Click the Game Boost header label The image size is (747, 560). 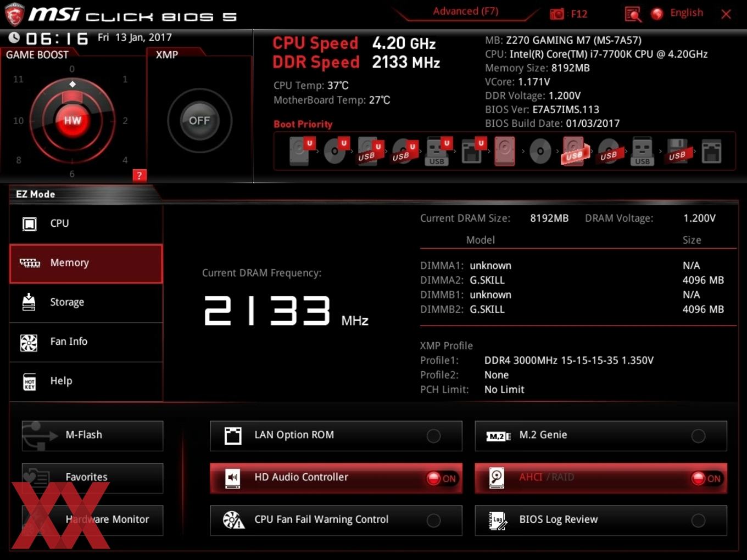tap(37, 55)
